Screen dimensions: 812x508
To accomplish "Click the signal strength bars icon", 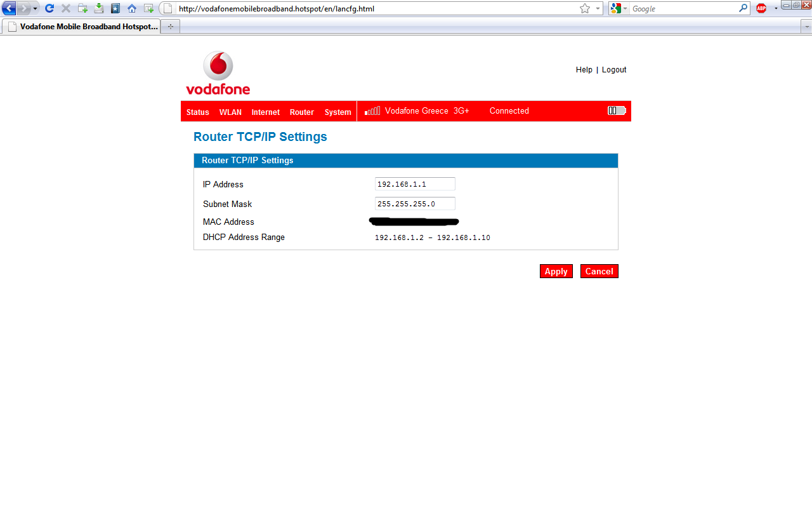I will point(372,111).
